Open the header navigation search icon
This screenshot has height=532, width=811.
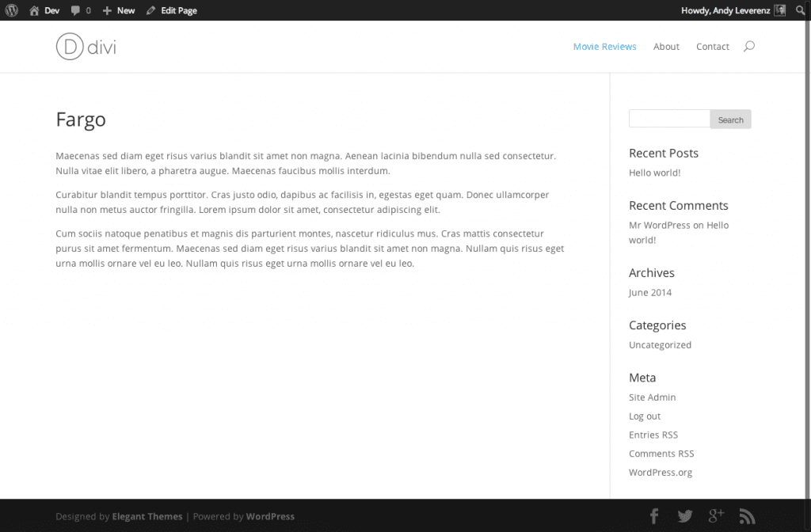(x=749, y=47)
